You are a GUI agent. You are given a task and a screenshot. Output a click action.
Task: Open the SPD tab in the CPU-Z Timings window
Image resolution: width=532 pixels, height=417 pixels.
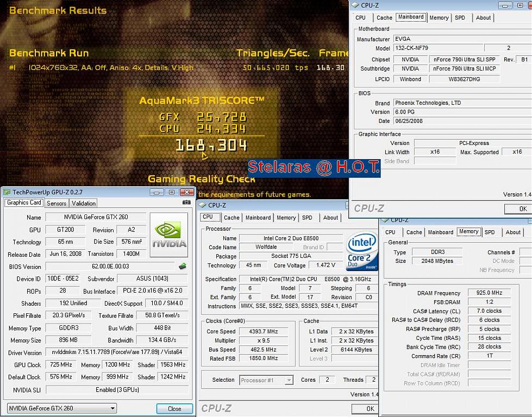(x=490, y=232)
